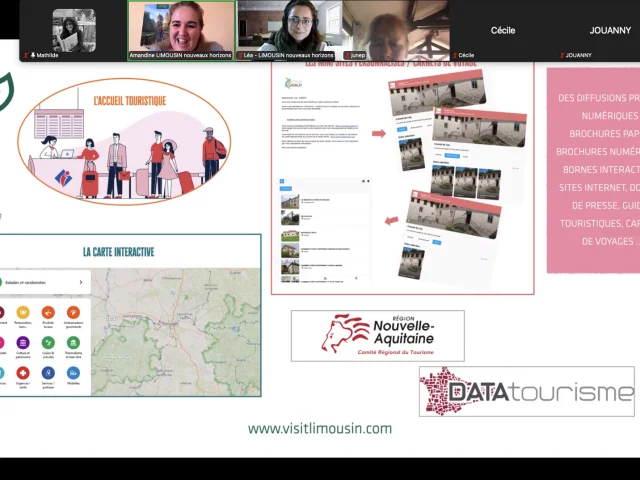Click the DATAtourisme logo
Image resolution: width=640 pixels, height=480 pixels.
coord(527,391)
